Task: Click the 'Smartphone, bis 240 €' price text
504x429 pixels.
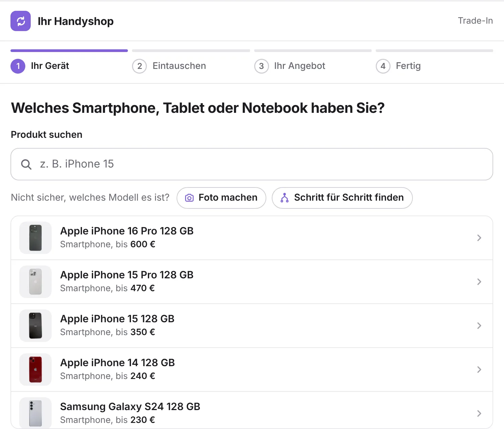Action: (x=108, y=376)
